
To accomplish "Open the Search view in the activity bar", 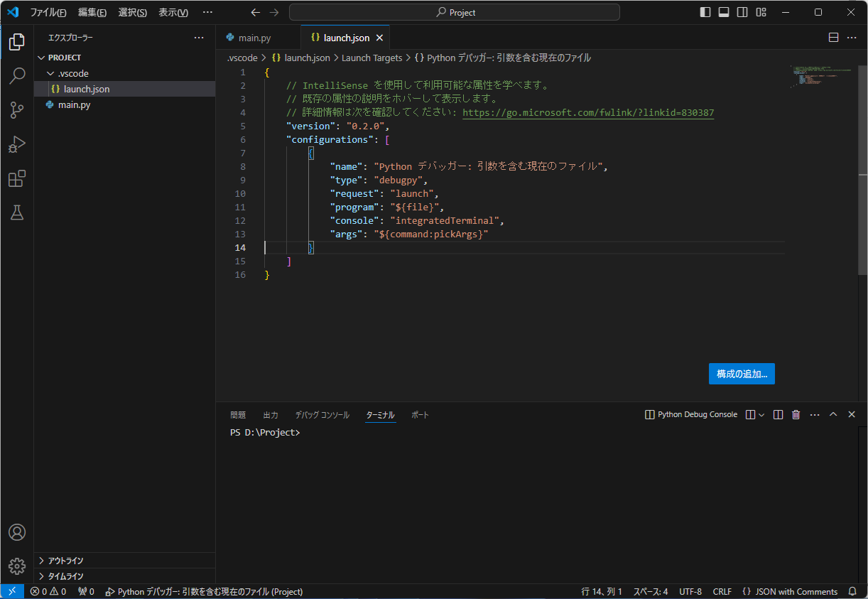I will click(17, 75).
